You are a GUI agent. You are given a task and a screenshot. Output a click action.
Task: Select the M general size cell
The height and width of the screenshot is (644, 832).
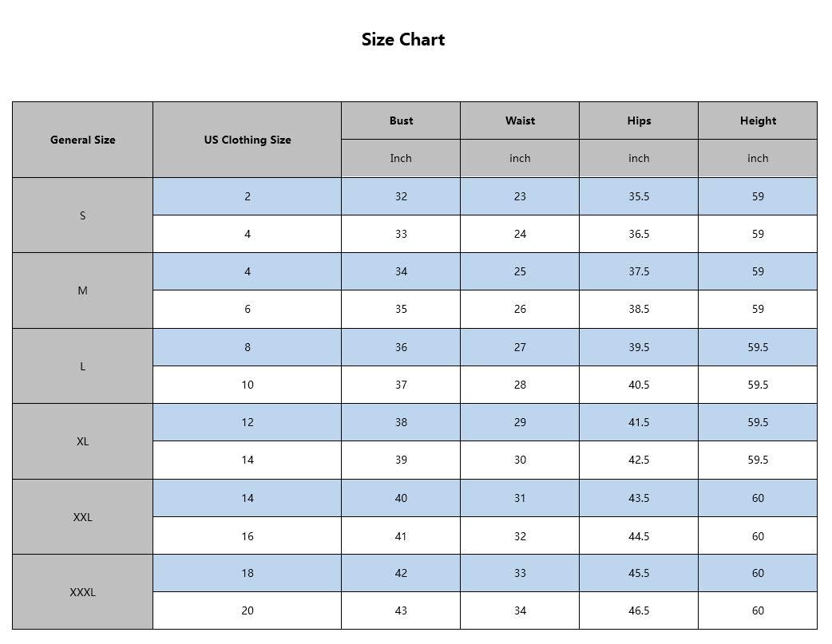click(82, 290)
